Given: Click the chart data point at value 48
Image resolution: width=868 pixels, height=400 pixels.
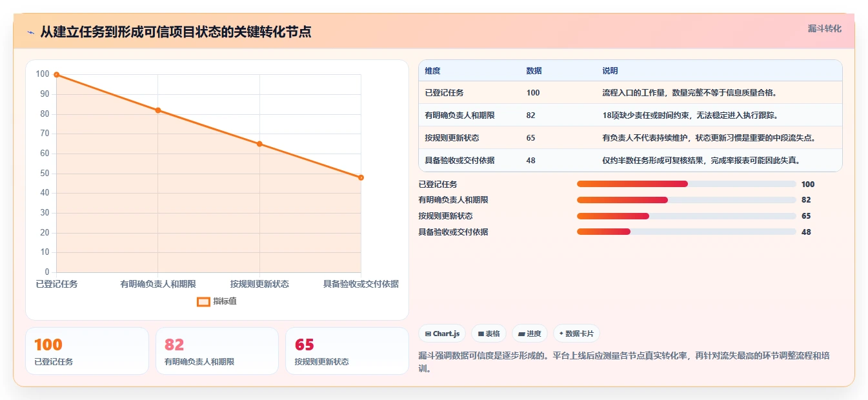Looking at the screenshot, I should tap(361, 177).
